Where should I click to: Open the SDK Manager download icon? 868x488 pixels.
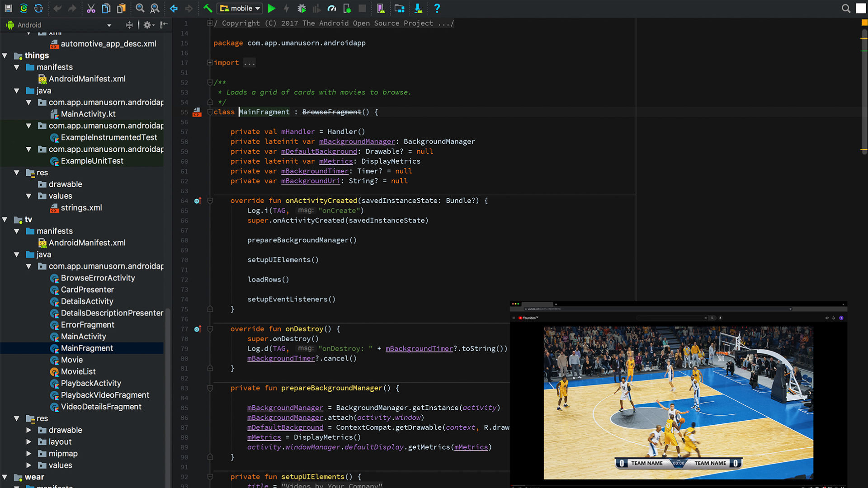click(418, 8)
